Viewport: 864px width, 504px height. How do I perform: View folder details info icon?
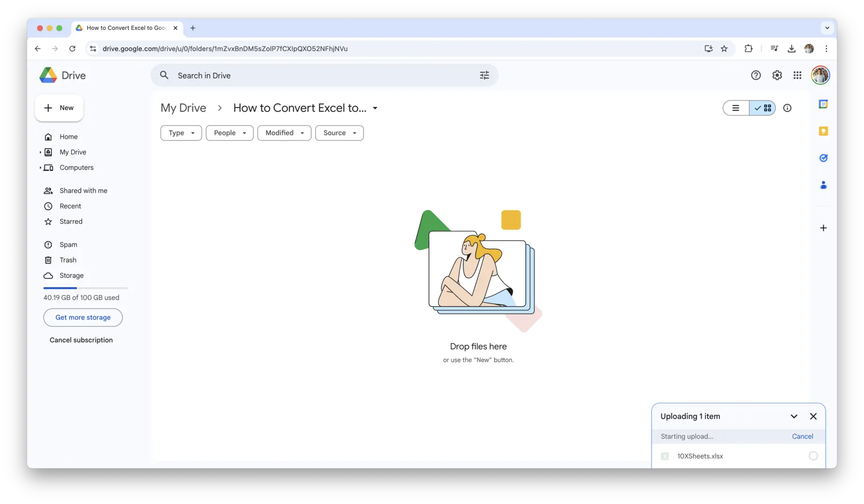point(787,108)
